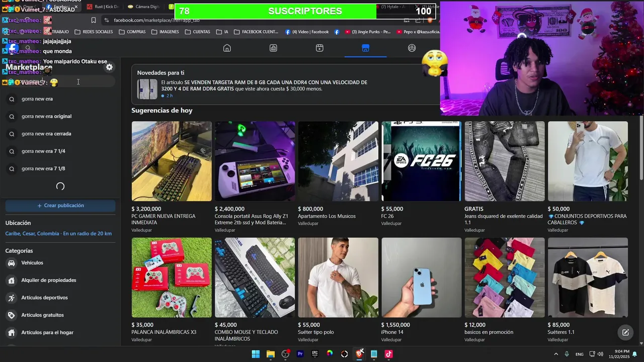Open the FC 26 listing thumbnail
Image resolution: width=644 pixels, height=362 pixels.
(x=421, y=161)
